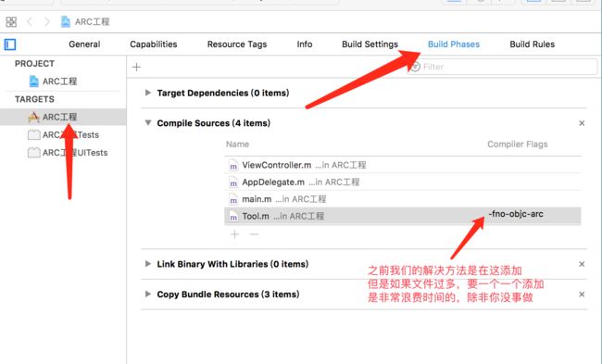Viewport: 602px width, 364px height.
Task: Click the Name column header
Action: (237, 144)
